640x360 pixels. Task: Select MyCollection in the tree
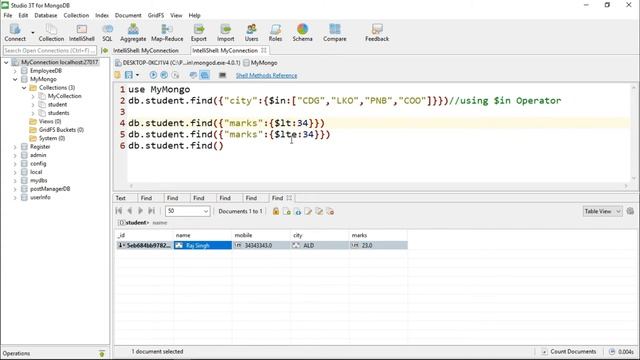coord(64,96)
